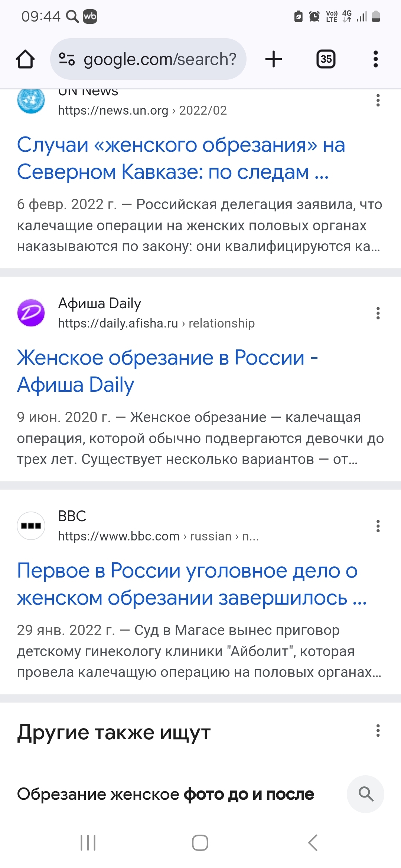The height and width of the screenshot is (868, 401).
Task: Open Chrome's three-dot overflow menu
Action: point(376,59)
